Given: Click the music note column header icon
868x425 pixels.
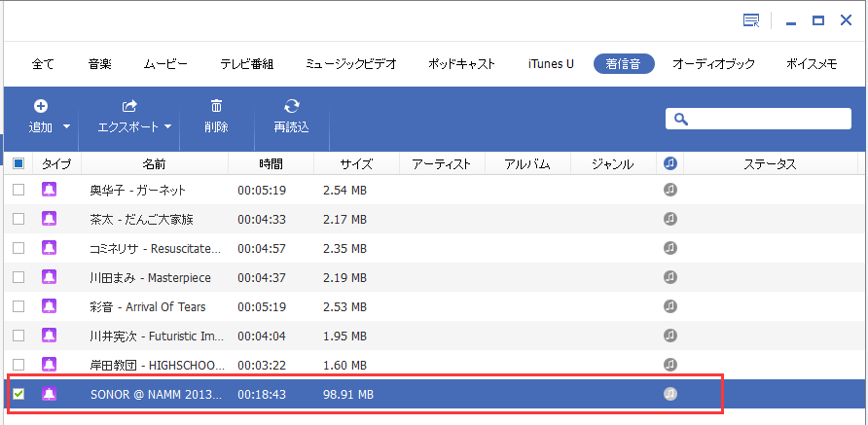Looking at the screenshot, I should [x=670, y=163].
